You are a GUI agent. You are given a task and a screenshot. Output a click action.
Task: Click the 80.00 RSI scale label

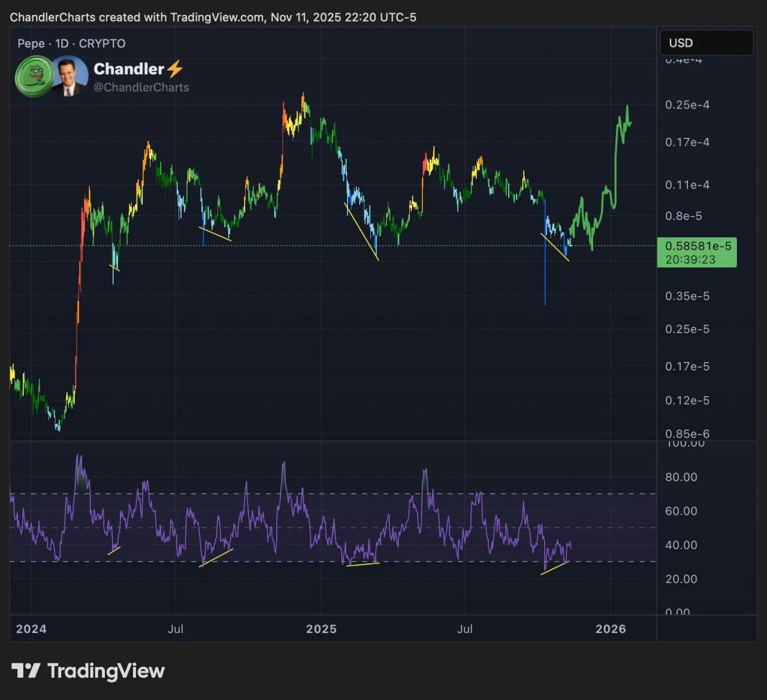pyautogui.click(x=681, y=478)
